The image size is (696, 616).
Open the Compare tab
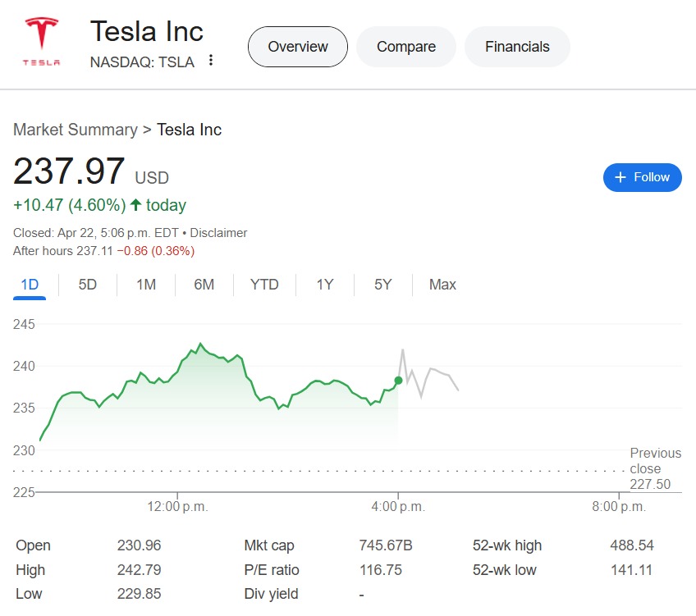pos(406,47)
